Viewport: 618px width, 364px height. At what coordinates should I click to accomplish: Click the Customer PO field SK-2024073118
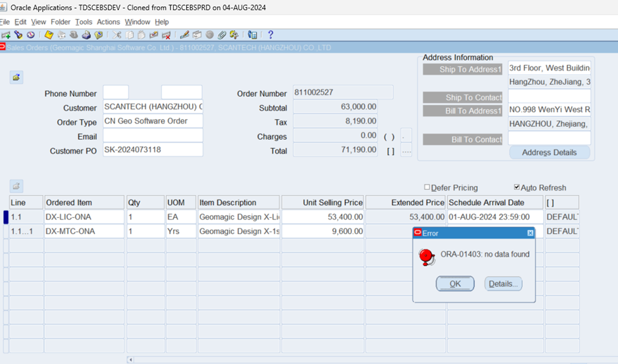tap(153, 149)
